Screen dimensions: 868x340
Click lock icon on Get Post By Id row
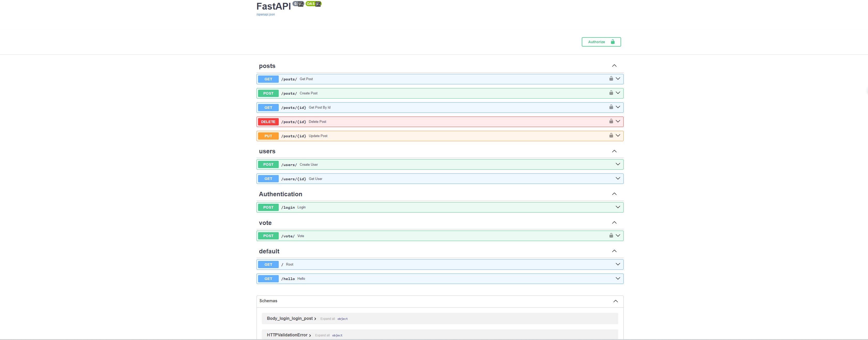[611, 107]
